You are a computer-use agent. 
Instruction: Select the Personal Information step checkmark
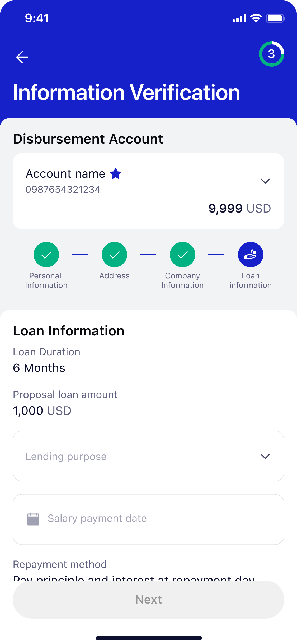coord(46,255)
